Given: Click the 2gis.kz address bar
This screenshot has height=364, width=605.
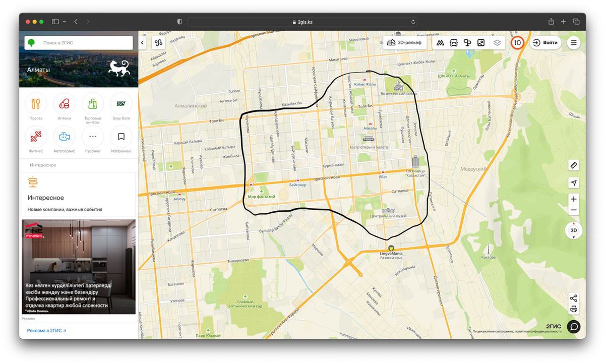Looking at the screenshot, I should click(302, 22).
